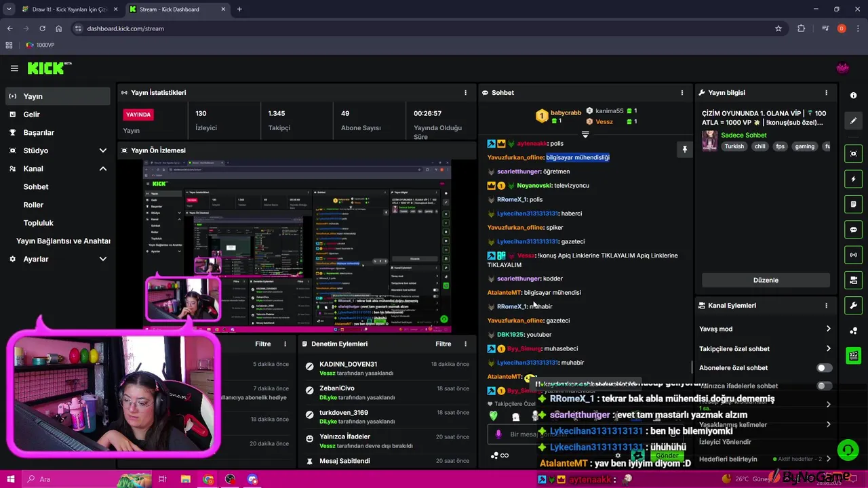Click the wrench icon in right sidebar
868x488 pixels.
pos(853,305)
